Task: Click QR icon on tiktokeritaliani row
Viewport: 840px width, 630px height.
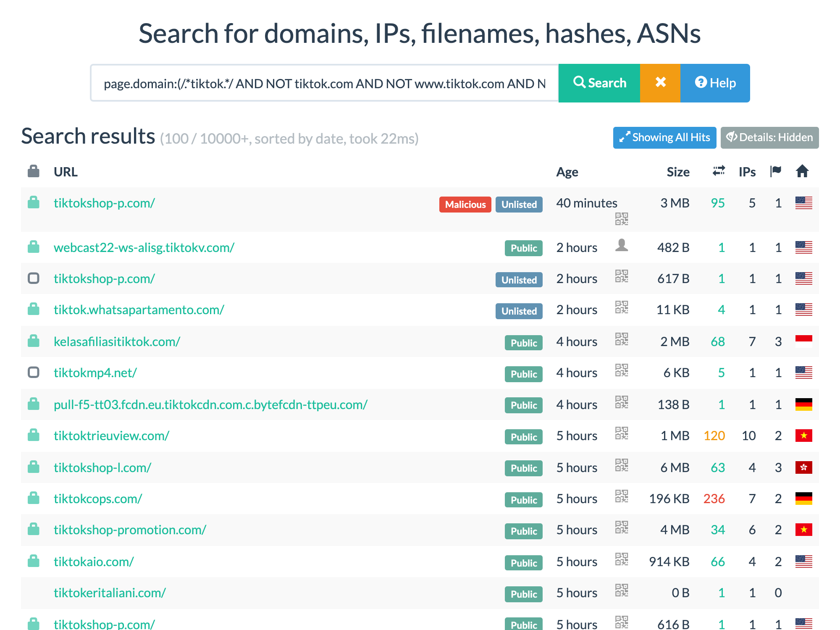Action: tap(622, 590)
